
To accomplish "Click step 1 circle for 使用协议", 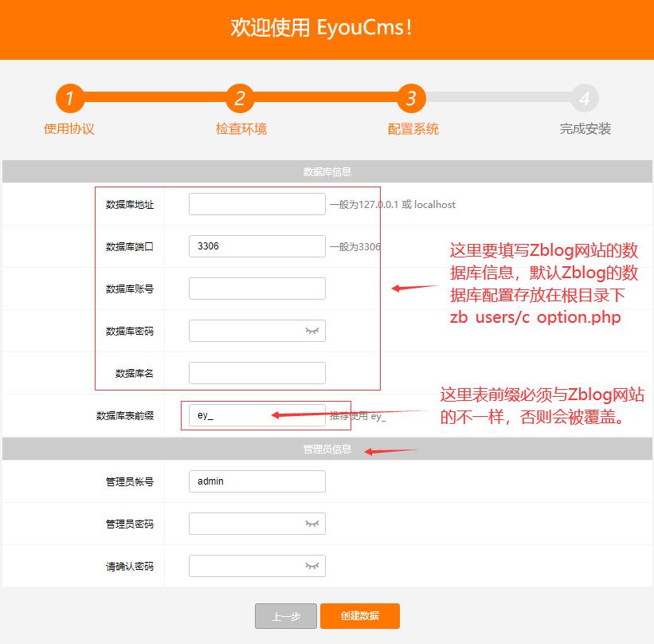I will [70, 99].
